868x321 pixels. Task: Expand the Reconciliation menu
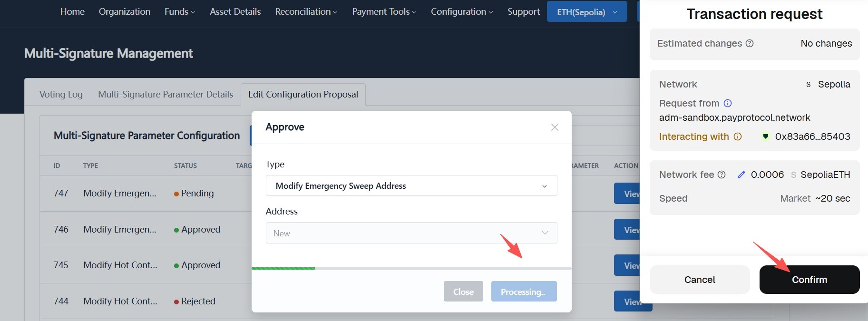(x=306, y=11)
